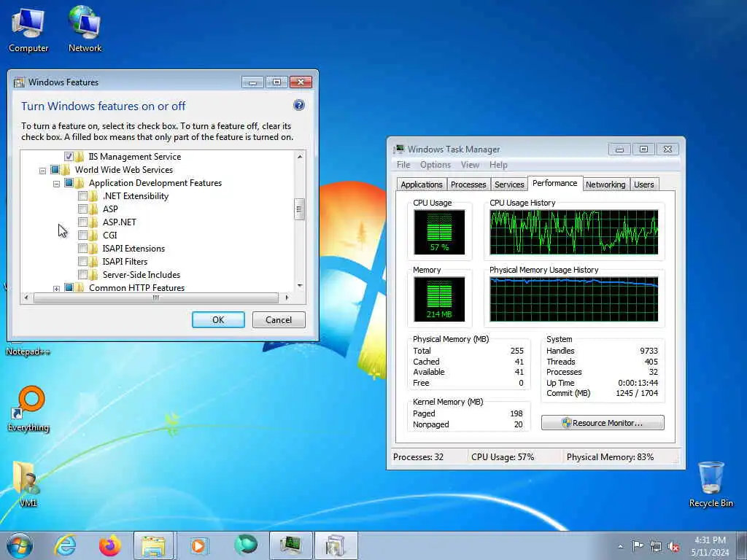Enable the ISAPI Extensions checkbox
This screenshot has width=747, height=560.
pos(82,248)
